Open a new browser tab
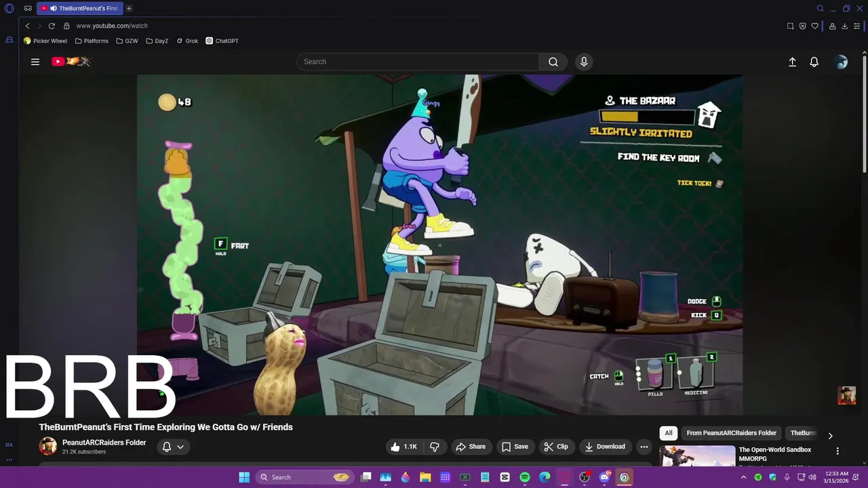The height and width of the screenshot is (488, 868). click(129, 9)
